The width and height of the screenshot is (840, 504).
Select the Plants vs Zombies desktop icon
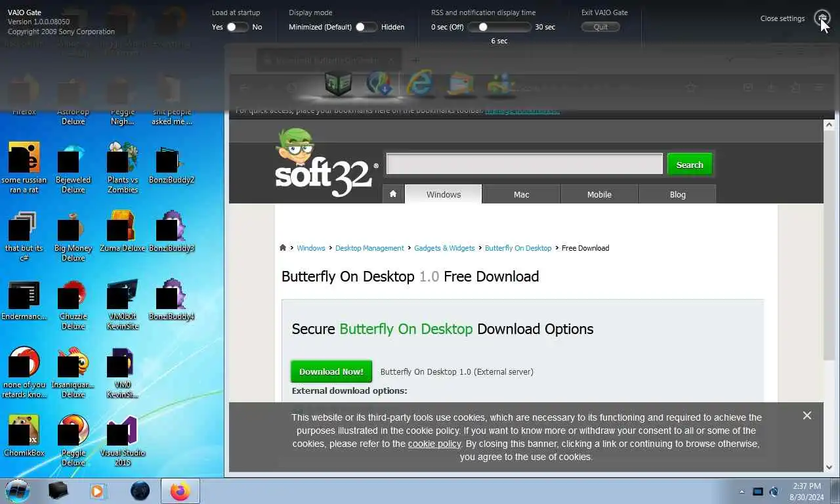(123, 167)
